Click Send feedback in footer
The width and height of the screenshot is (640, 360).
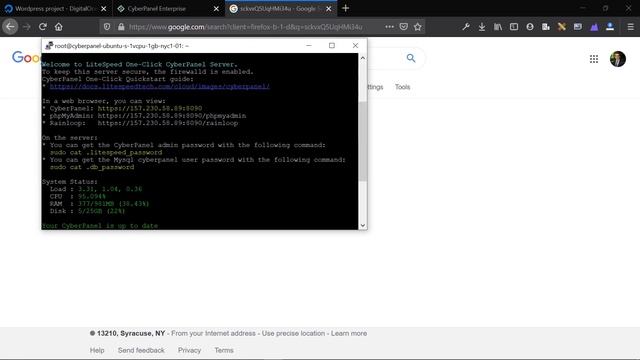click(x=141, y=350)
